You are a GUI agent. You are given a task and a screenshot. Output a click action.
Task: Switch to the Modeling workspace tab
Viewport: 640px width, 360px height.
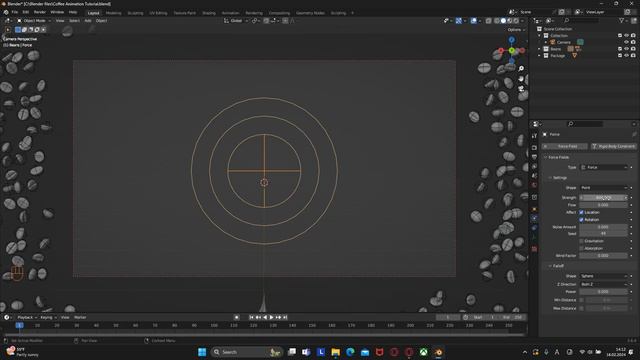click(113, 13)
